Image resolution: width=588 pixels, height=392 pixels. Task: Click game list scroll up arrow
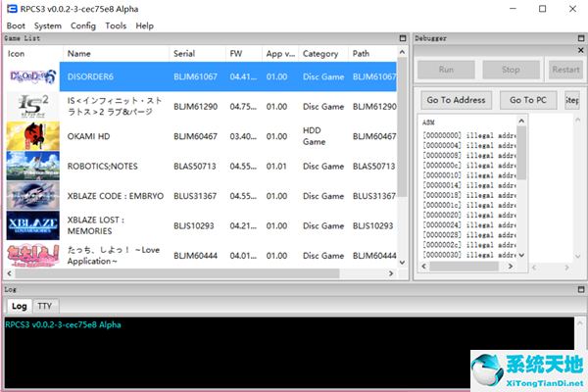click(403, 52)
